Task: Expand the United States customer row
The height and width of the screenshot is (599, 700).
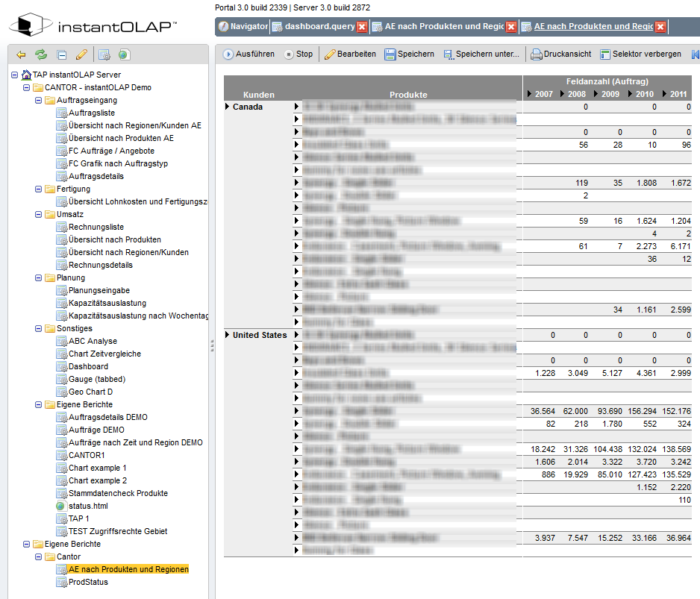Action: pyautogui.click(x=227, y=335)
